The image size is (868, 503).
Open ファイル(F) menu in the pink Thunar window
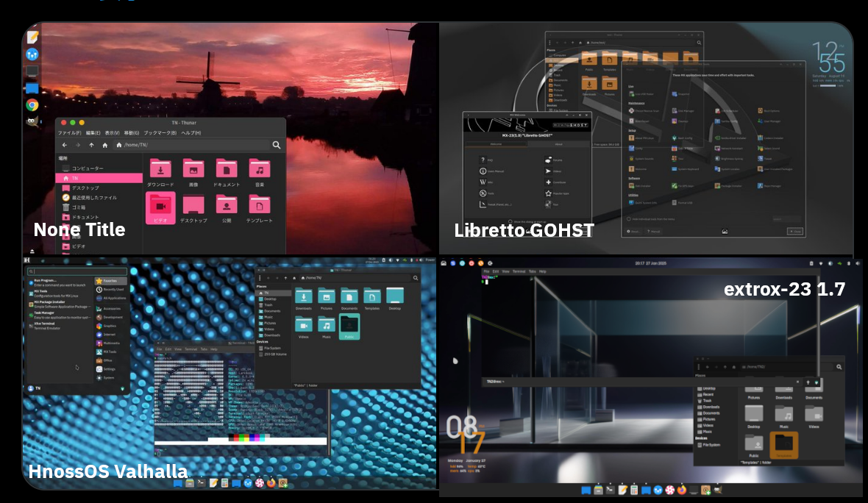tap(70, 133)
